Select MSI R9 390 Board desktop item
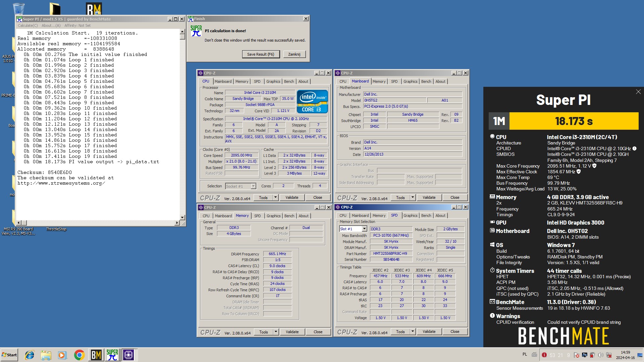Screen dimensions: 644x362 tap(18, 231)
